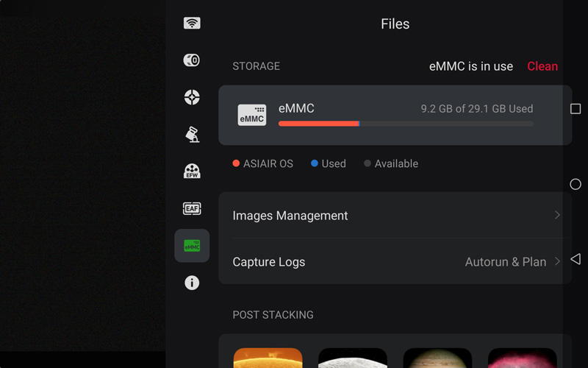The width and height of the screenshot is (588, 368).
Task: Click the 'ASIAIR OS' legend label
Action: (268, 163)
